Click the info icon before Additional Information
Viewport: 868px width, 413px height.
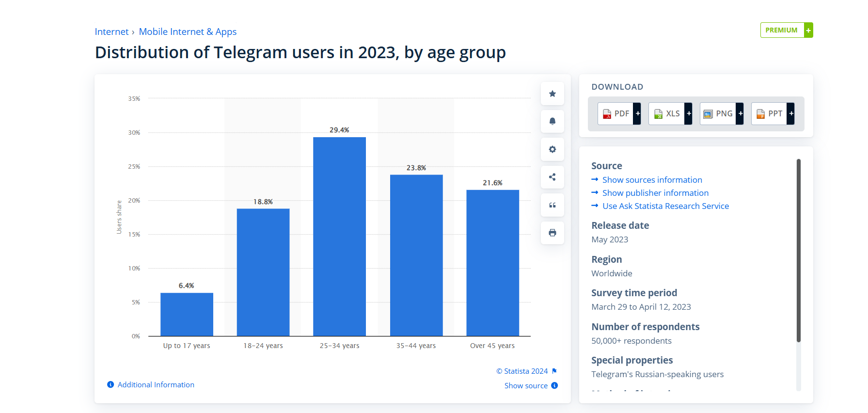(110, 384)
